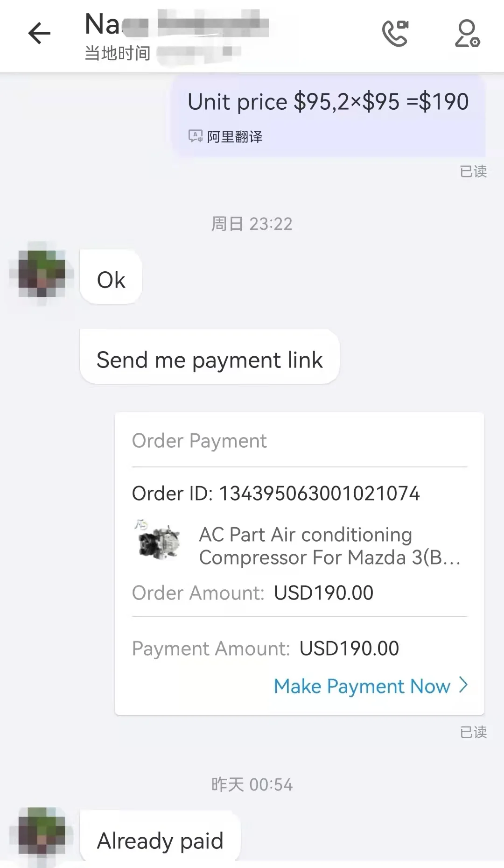The image size is (504, 868).
Task: Select the Unit price message bubble
Action: click(x=328, y=102)
